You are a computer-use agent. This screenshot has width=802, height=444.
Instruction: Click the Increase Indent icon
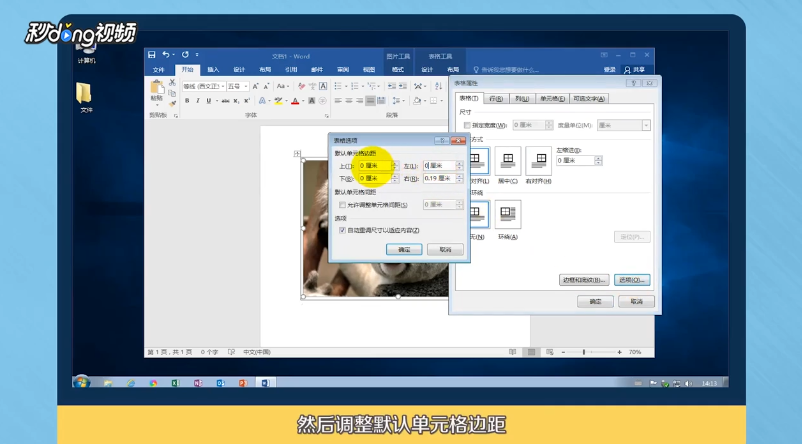(x=403, y=86)
